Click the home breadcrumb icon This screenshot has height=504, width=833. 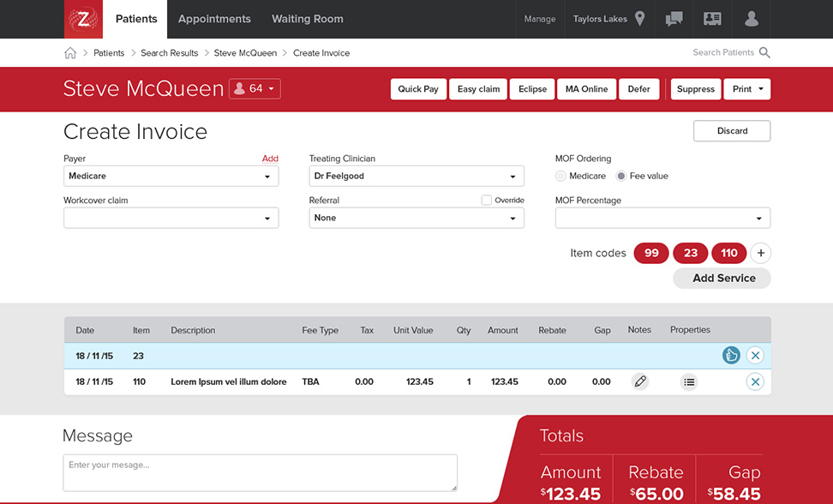point(70,53)
